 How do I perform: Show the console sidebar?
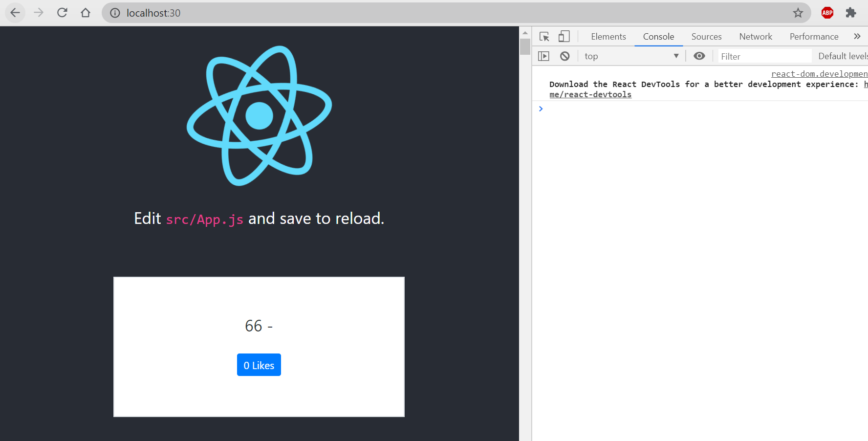pyautogui.click(x=543, y=56)
